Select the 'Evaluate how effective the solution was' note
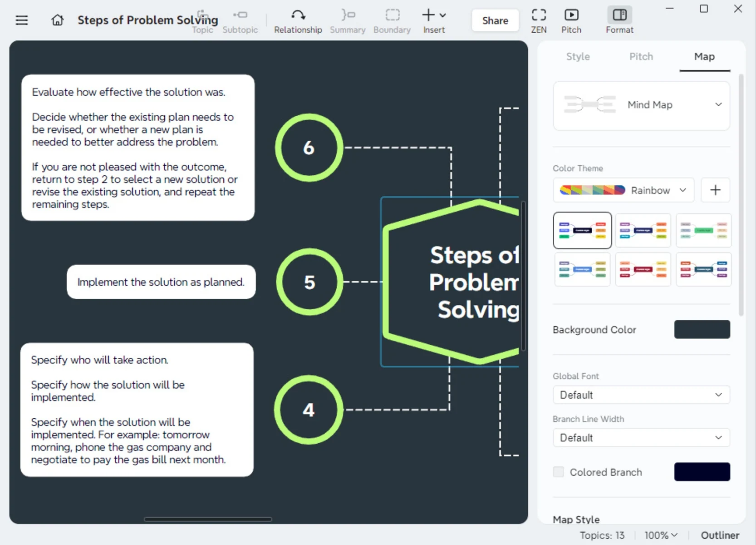The height and width of the screenshot is (545, 756). (138, 148)
